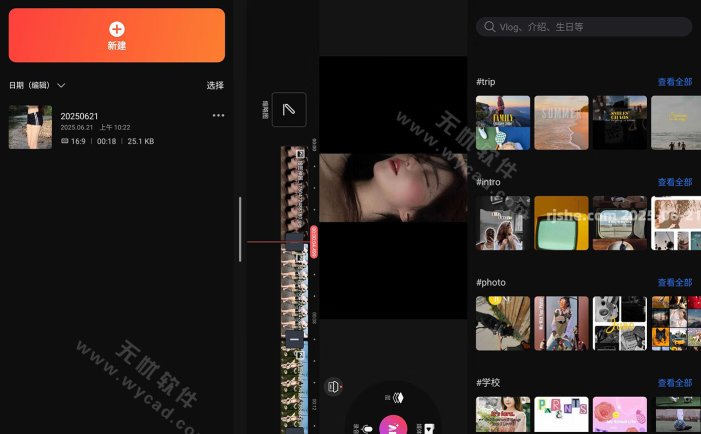This screenshot has height=434, width=701.
Task: Click the orange 新建 create project button
Action: point(117,35)
